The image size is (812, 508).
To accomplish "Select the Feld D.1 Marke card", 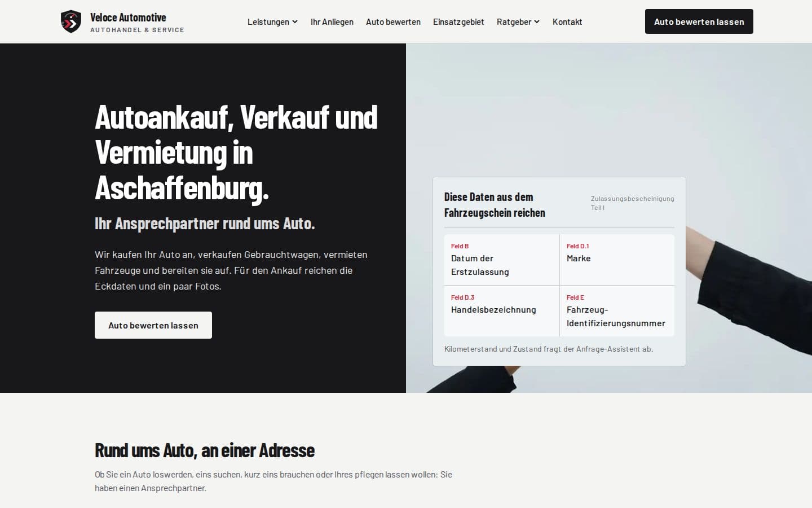I will (x=617, y=260).
